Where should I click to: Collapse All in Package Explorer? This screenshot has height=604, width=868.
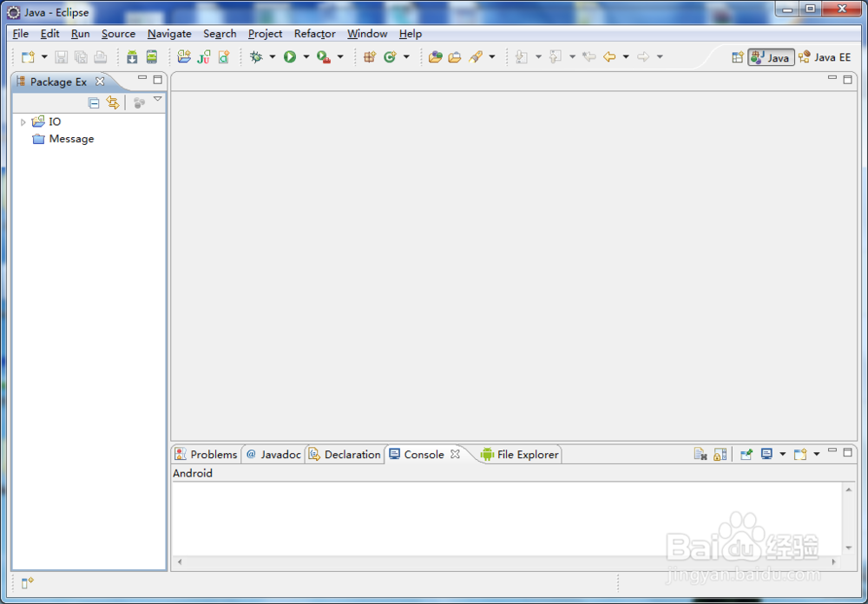pyautogui.click(x=94, y=103)
